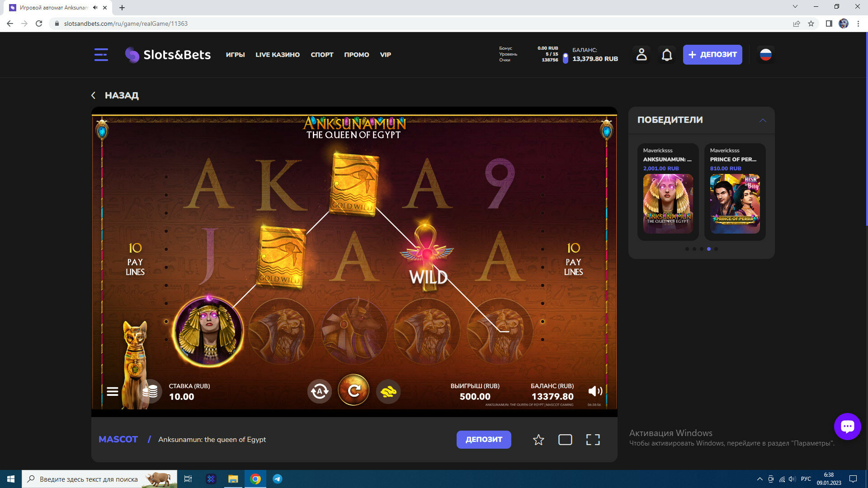Go to the СПОРТ section
868x488 pixels.
coord(322,55)
